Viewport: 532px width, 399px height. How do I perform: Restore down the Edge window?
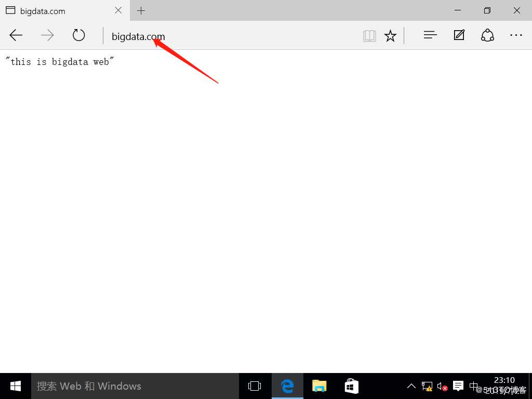pos(487,10)
